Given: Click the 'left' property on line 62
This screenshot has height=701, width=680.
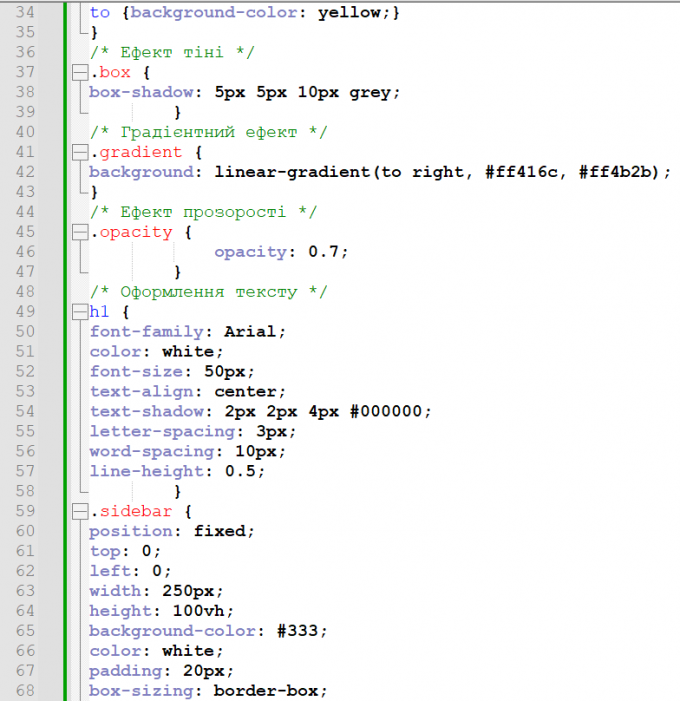Looking at the screenshot, I should (110, 571).
